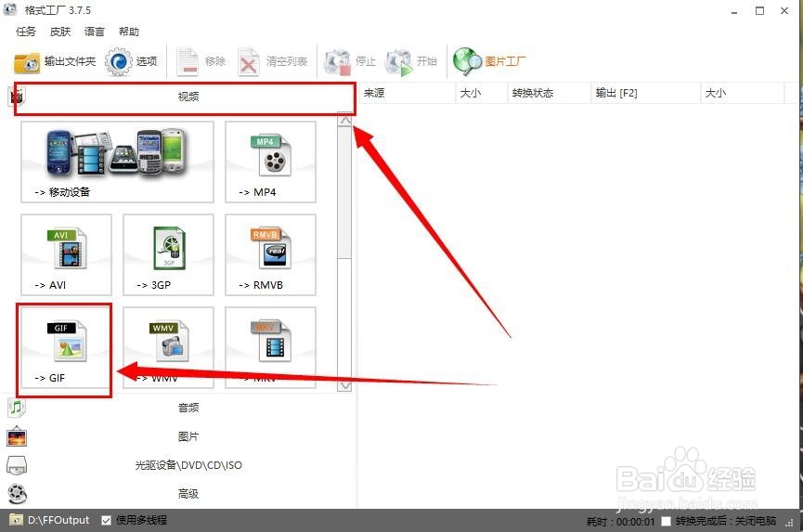Image resolution: width=803 pixels, height=532 pixels.
Task: Click the Output [F2] column header
Action: 646,93
